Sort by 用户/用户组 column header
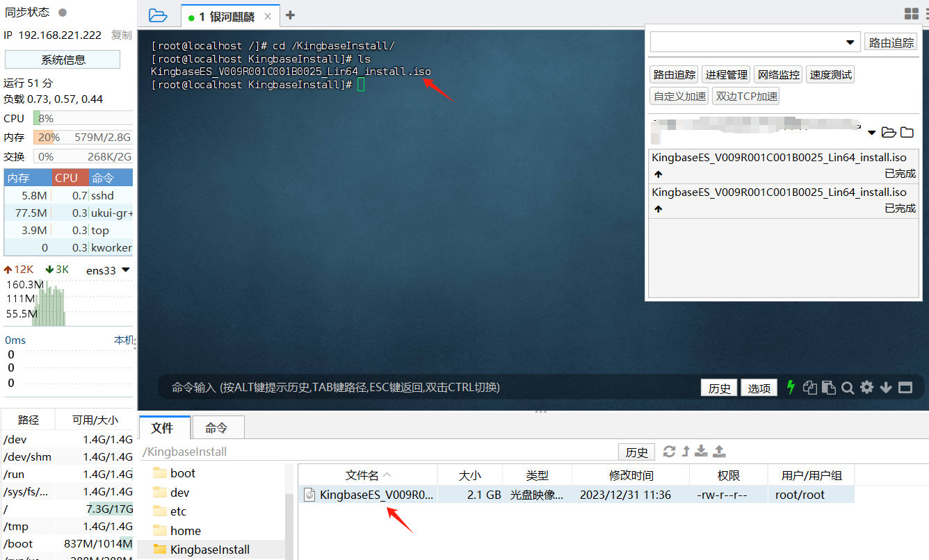Screen dimensions: 929x560 [811, 475]
